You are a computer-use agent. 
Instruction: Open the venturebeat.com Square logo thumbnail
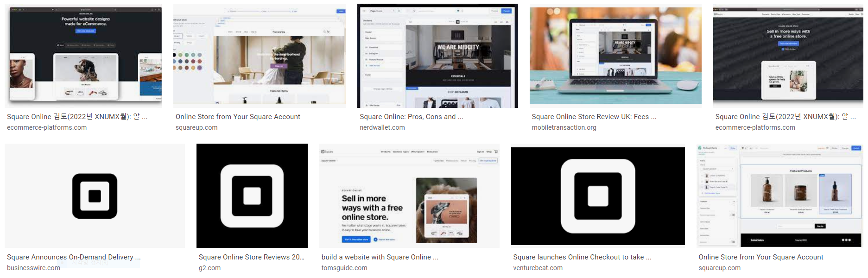[x=598, y=196]
